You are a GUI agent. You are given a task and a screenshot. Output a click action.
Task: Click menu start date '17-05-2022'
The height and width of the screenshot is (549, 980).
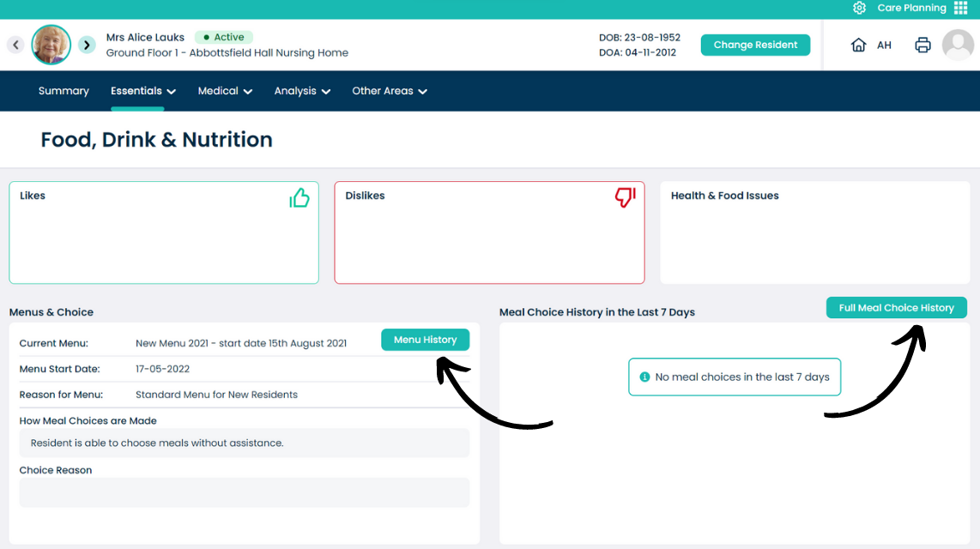tap(162, 369)
